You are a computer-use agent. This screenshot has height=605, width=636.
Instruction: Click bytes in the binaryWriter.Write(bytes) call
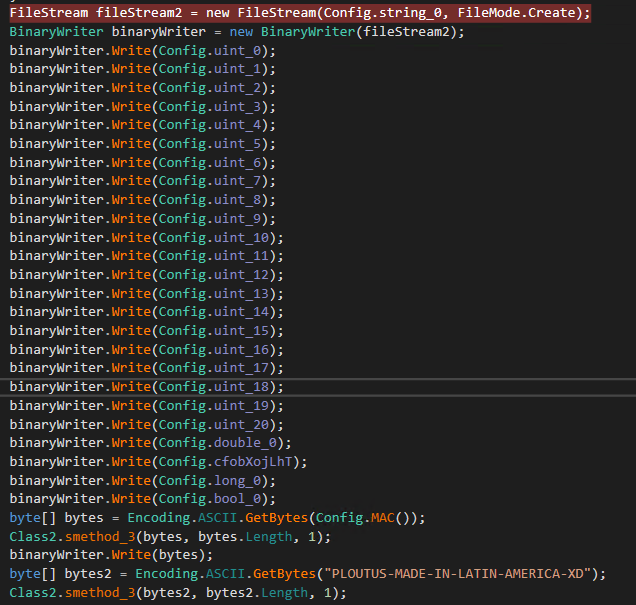(179, 554)
